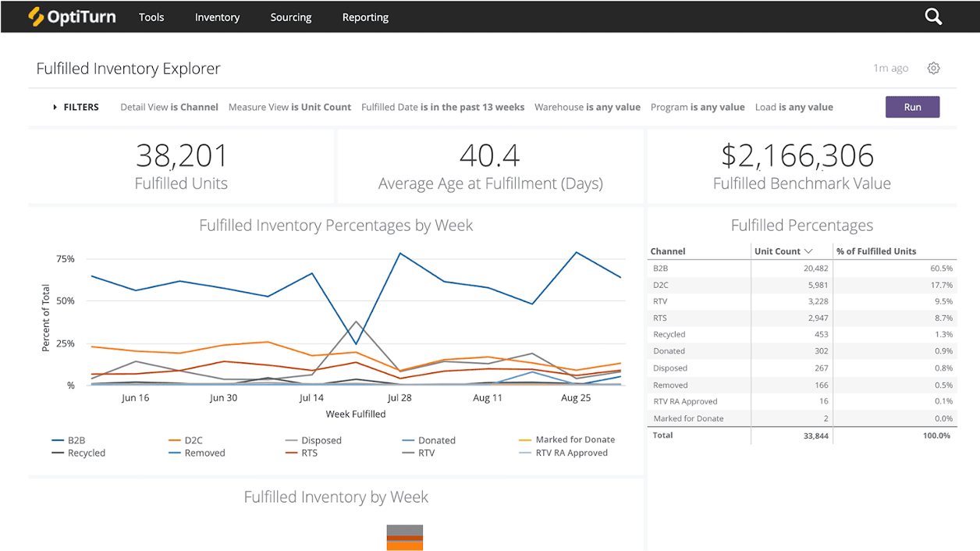Toggle B2B series in chart legend
The height and width of the screenshot is (551, 980).
pyautogui.click(x=69, y=440)
